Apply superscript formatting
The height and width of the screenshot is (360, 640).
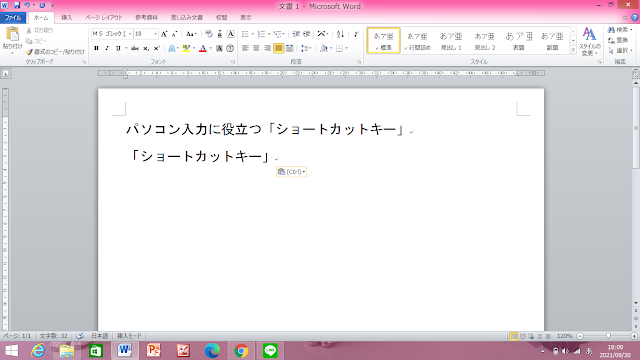coord(156,48)
